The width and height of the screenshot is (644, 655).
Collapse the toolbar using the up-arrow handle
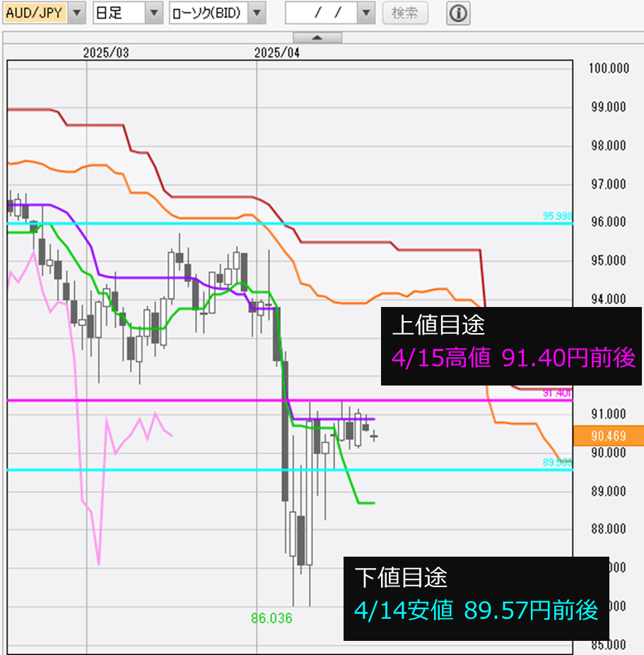click(317, 37)
